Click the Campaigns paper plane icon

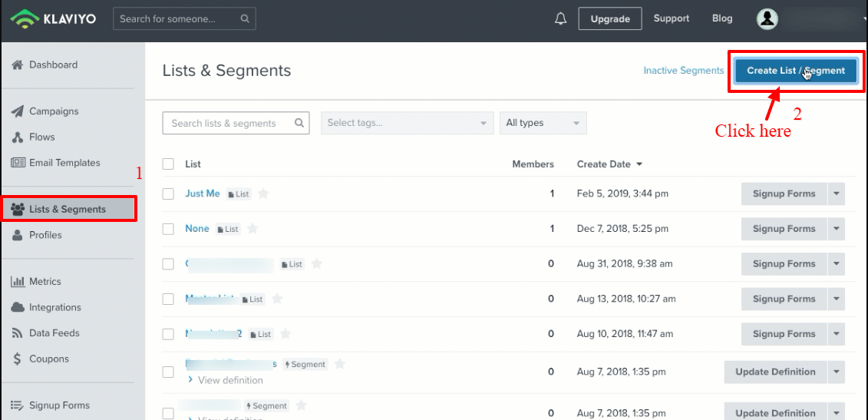(x=18, y=111)
